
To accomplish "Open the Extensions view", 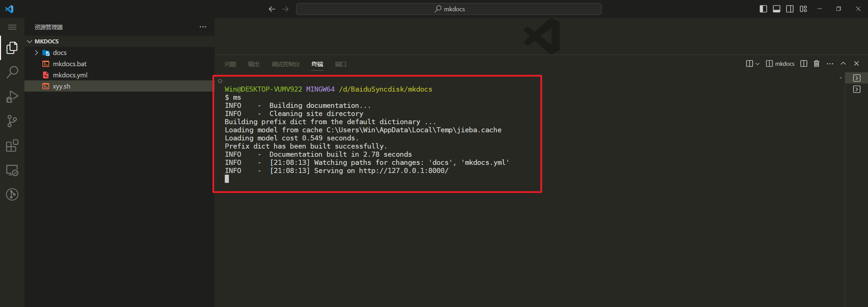I will (x=12, y=146).
